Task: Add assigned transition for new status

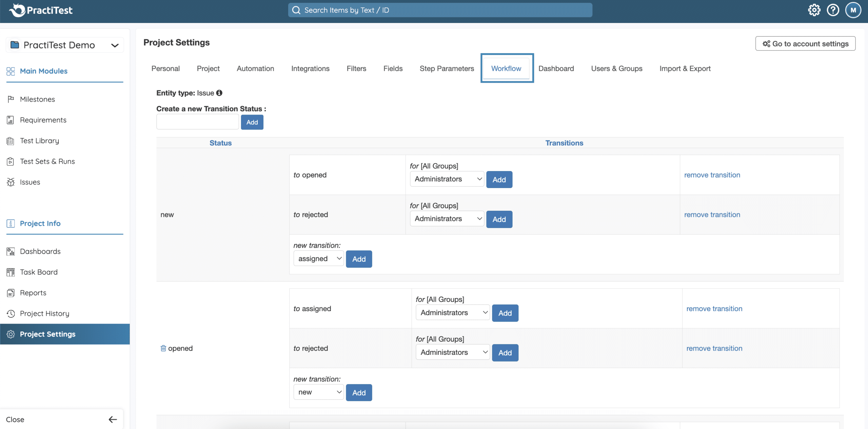Action: coord(359,259)
